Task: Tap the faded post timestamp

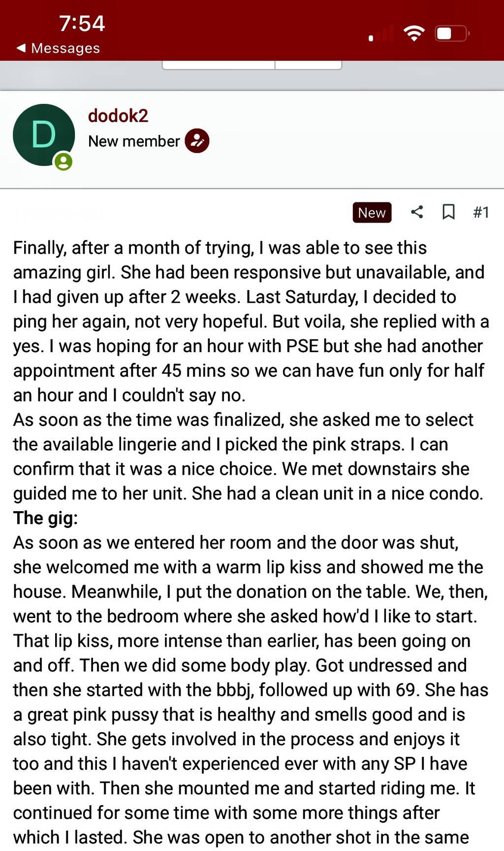Action: tap(58, 213)
